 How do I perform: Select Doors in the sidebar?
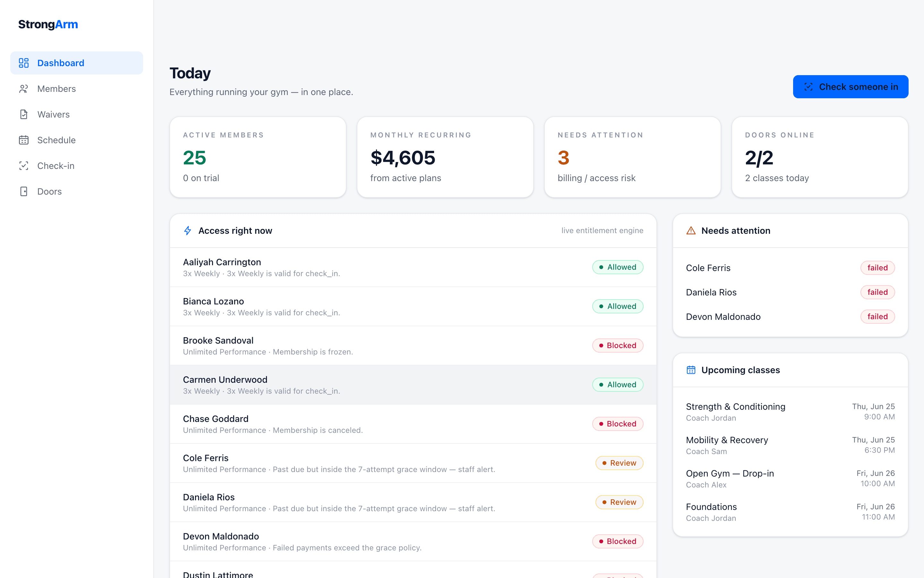click(77, 191)
